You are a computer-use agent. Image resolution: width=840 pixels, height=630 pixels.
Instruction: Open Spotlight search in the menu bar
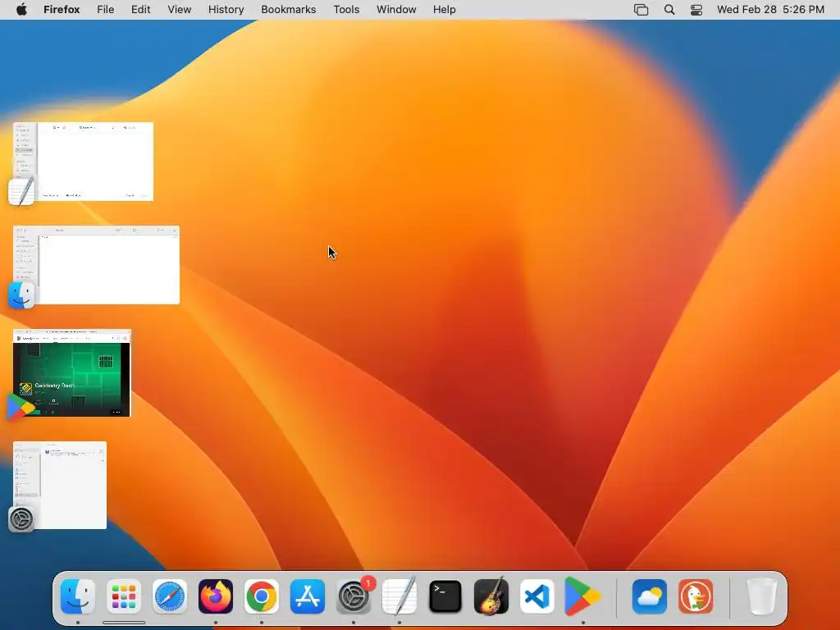669,10
